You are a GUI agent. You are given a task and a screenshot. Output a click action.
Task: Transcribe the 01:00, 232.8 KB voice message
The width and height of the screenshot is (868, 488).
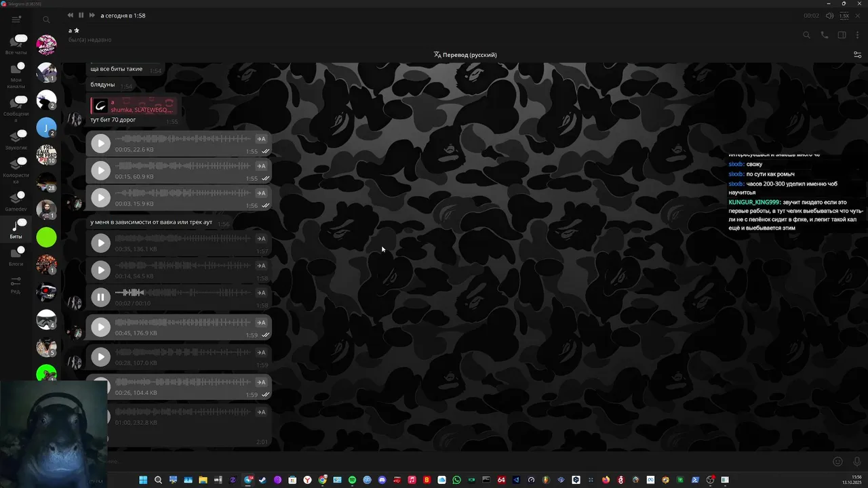click(261, 412)
